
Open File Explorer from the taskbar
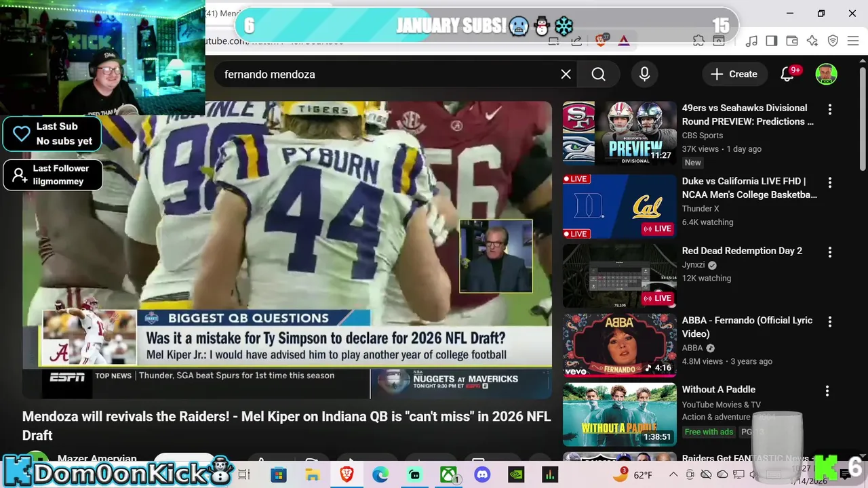(x=313, y=475)
